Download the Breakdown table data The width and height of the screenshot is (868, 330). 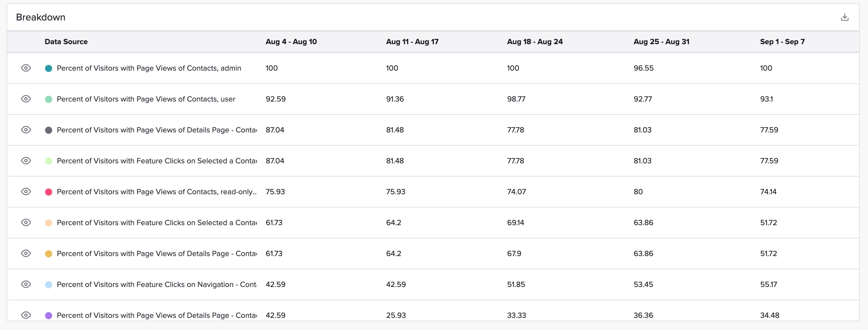[x=845, y=17]
